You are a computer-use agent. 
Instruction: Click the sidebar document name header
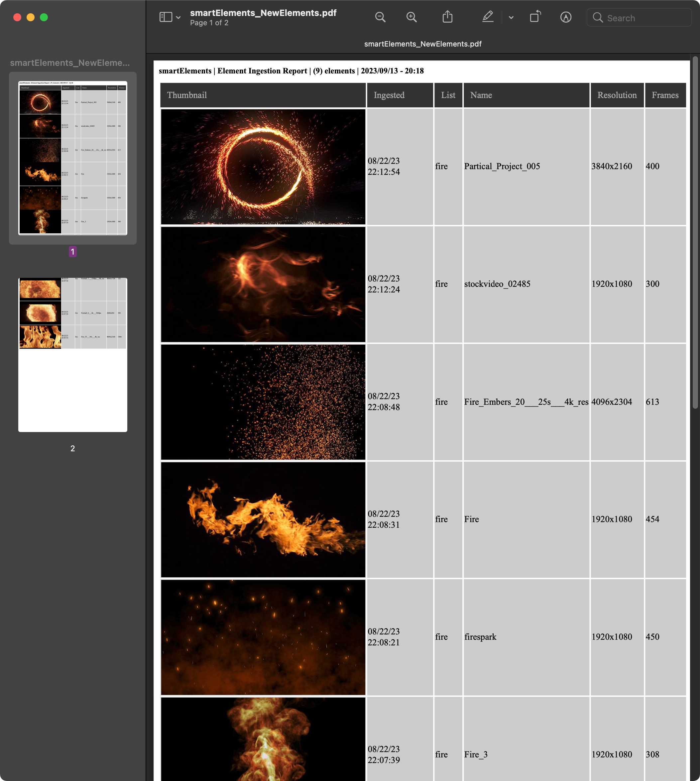click(70, 63)
